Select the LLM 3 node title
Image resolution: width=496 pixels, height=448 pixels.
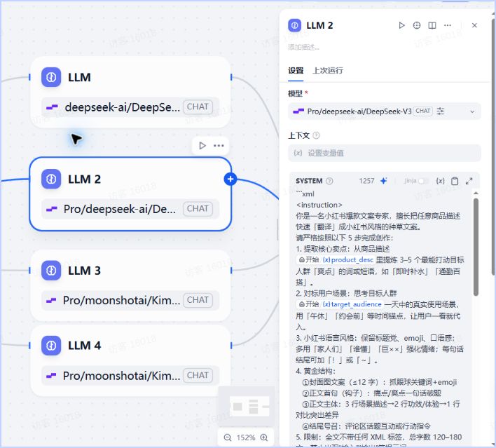pyautogui.click(x=85, y=271)
